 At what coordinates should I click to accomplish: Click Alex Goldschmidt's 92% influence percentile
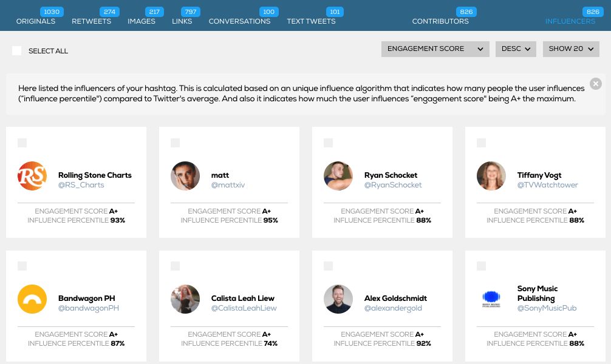coord(423,343)
